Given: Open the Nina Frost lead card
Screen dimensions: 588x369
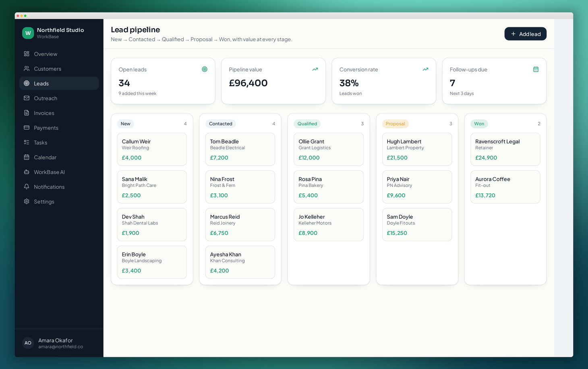Looking at the screenshot, I should tap(240, 187).
